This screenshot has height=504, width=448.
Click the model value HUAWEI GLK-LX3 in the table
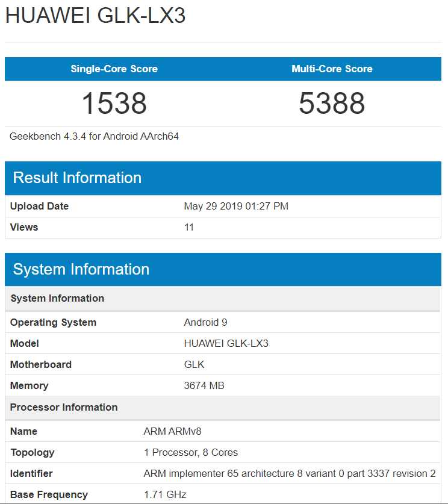point(226,343)
